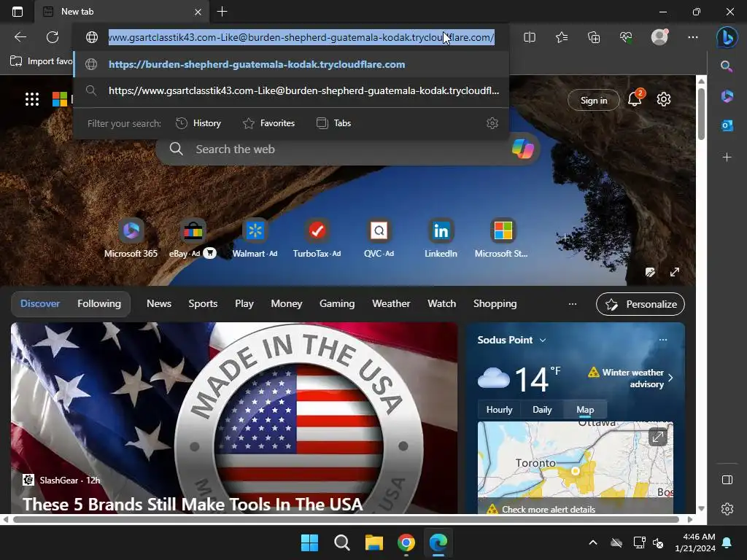
Task: Open the Favorites star toolbar icon
Action: [562, 37]
